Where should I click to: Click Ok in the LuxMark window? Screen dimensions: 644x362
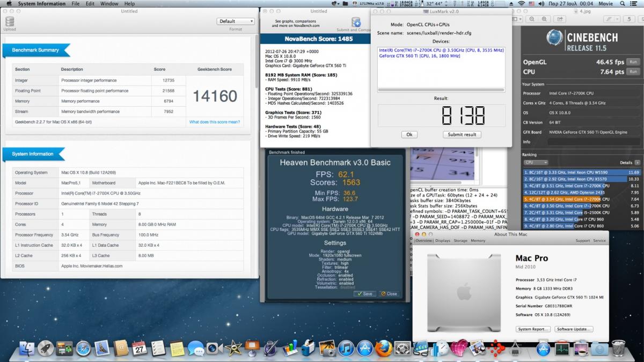tap(409, 135)
